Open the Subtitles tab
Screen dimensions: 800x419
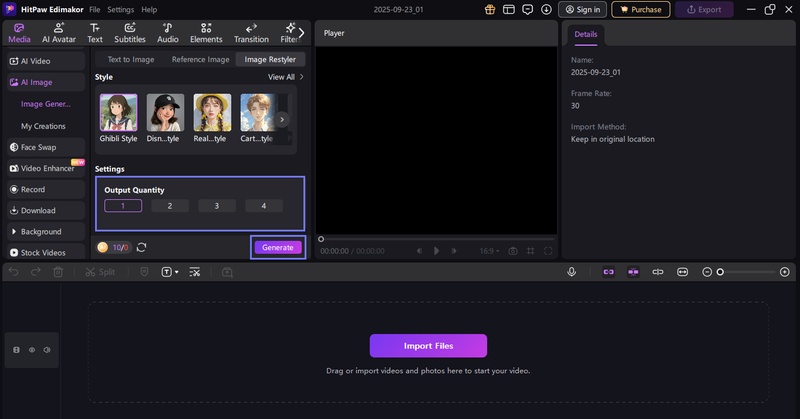point(130,33)
